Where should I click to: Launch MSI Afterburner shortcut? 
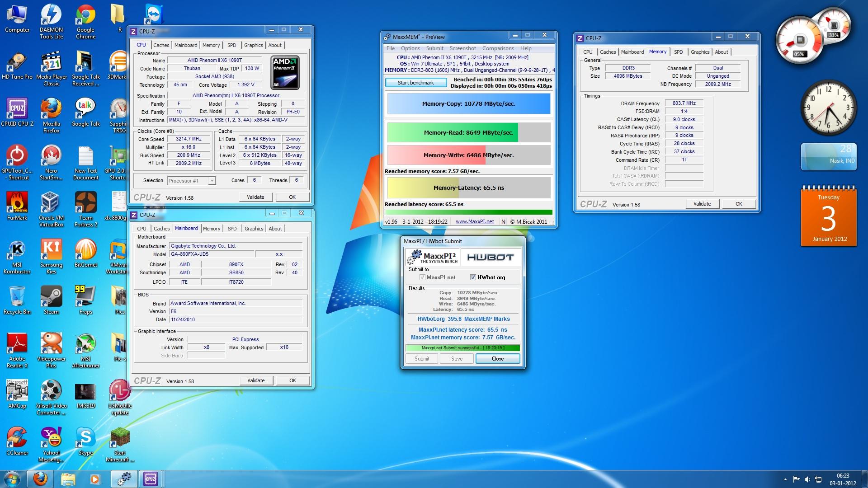tap(86, 351)
